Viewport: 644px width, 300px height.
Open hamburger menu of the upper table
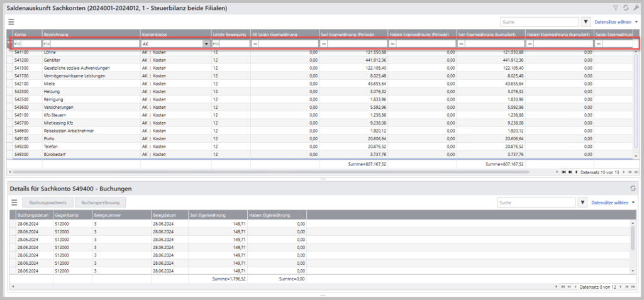pos(11,22)
